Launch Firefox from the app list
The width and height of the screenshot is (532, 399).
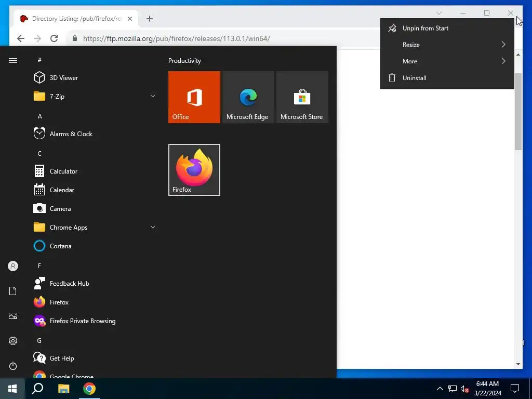coord(95,302)
